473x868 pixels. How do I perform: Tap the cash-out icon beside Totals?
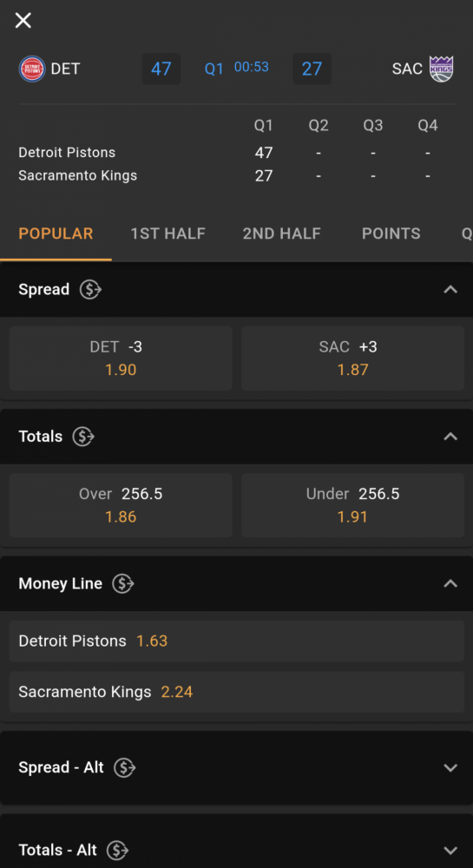[x=83, y=437]
